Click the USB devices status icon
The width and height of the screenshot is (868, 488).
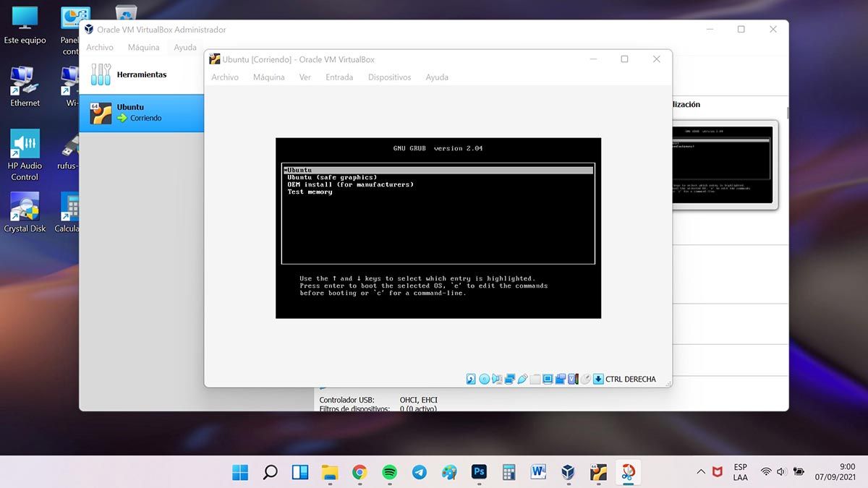(x=522, y=379)
